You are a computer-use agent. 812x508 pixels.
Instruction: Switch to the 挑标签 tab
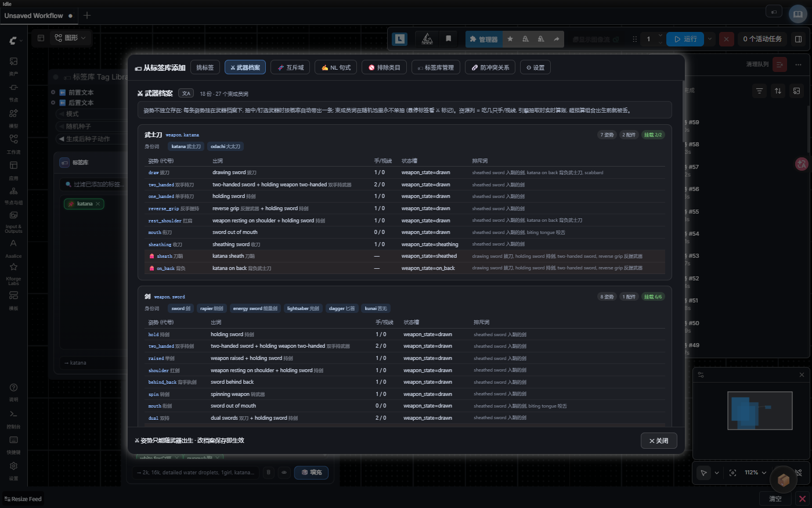(205, 67)
